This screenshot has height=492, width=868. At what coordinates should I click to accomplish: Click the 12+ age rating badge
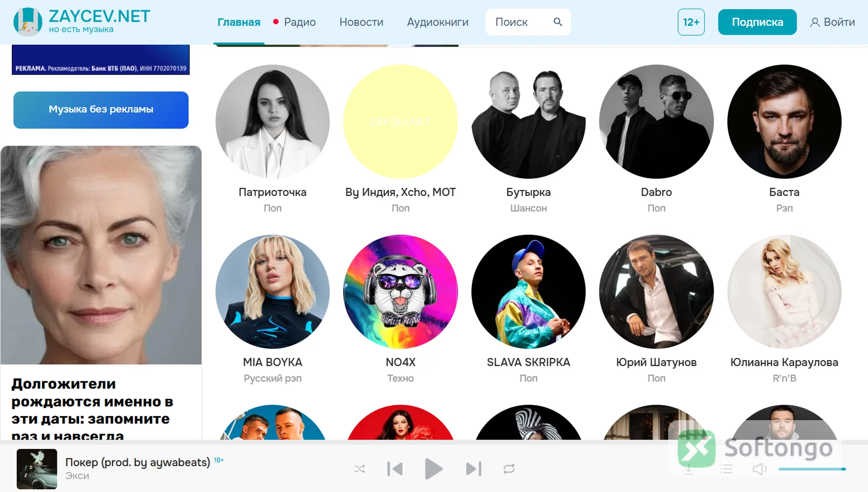[x=691, y=22]
